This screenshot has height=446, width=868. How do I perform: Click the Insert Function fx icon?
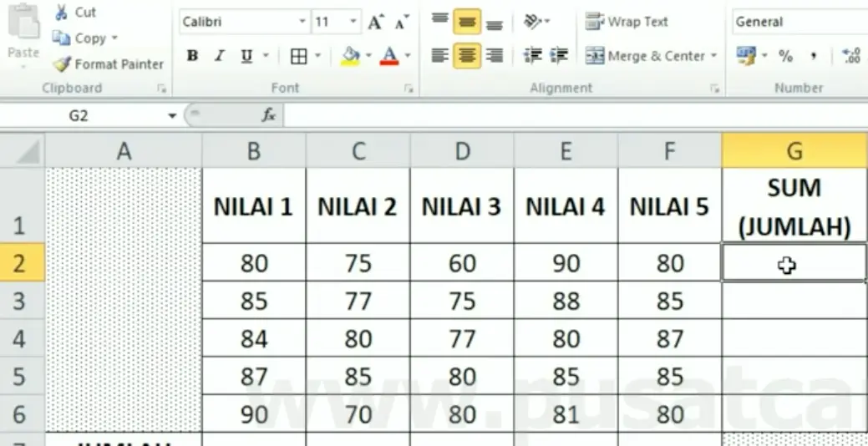268,115
